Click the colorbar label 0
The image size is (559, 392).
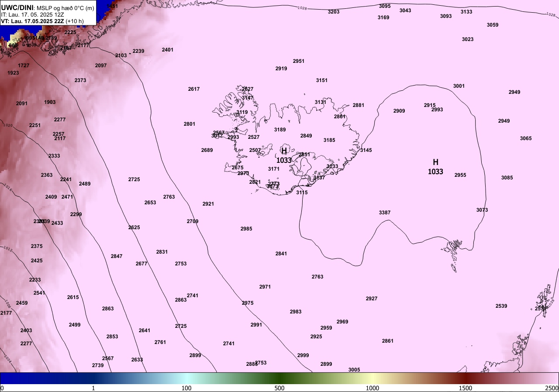(2, 388)
